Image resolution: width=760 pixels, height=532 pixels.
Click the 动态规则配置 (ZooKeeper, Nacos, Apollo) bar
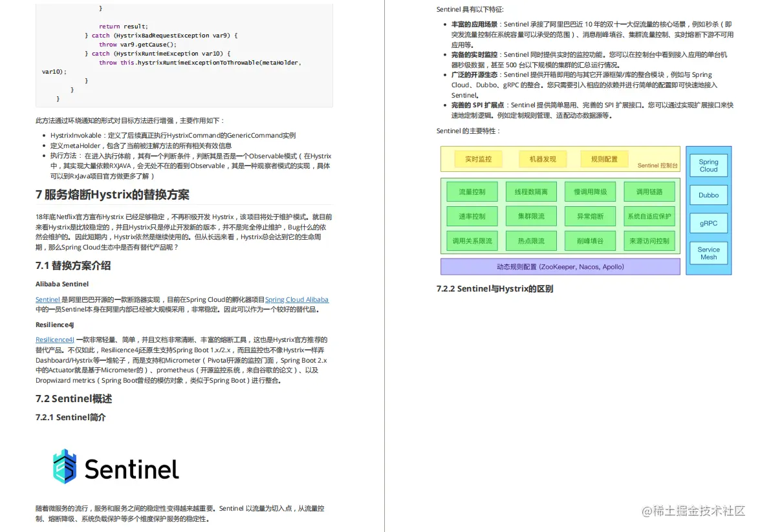coord(560,266)
